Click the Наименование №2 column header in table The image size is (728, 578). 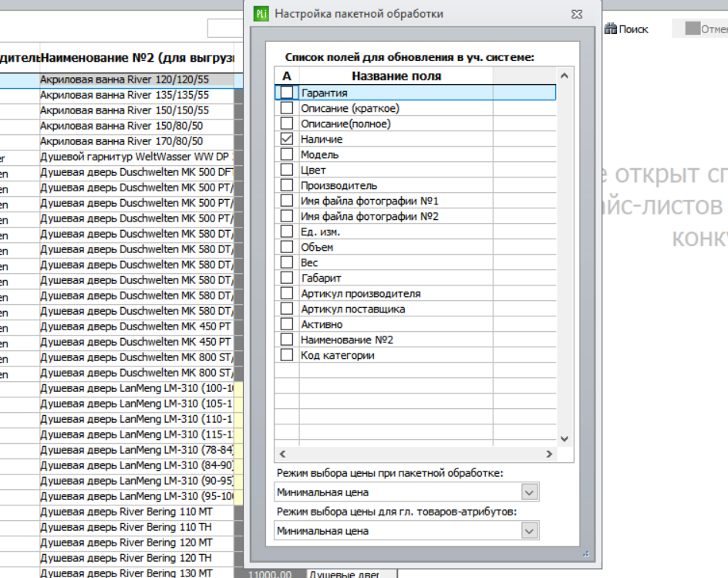(x=137, y=58)
